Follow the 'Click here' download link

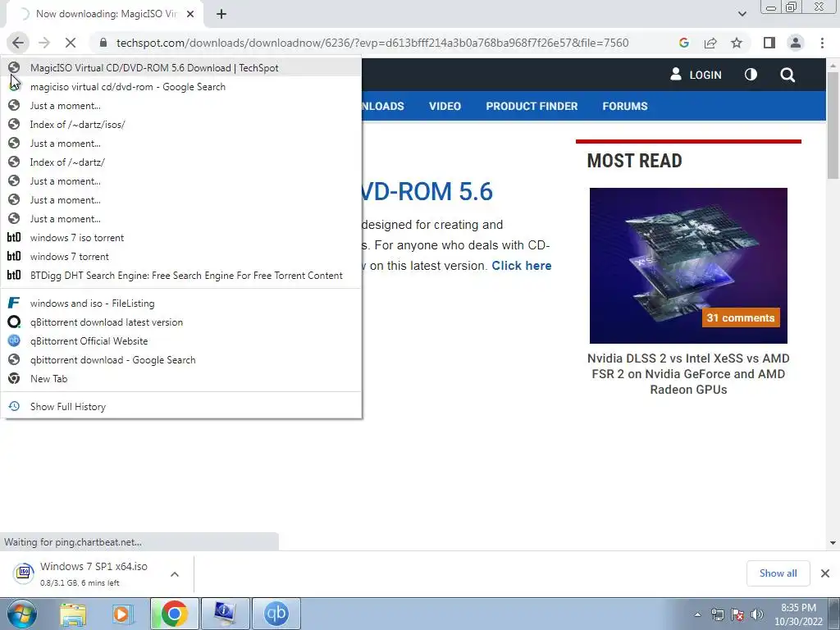tap(521, 266)
